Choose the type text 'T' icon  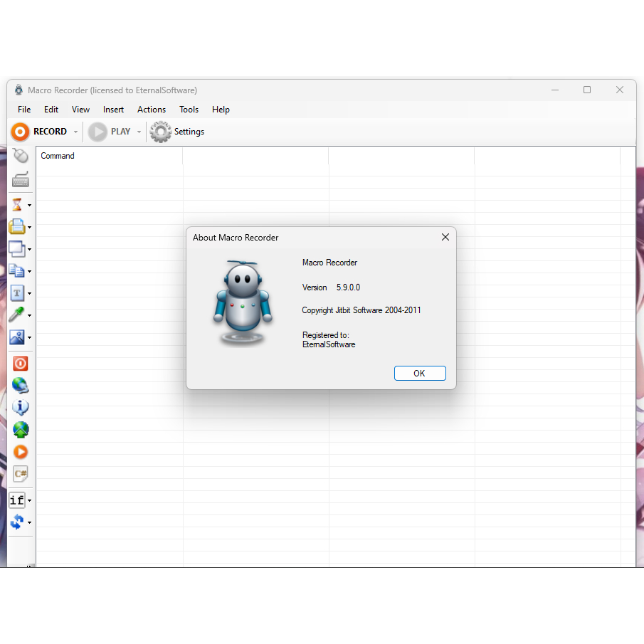[x=17, y=293]
